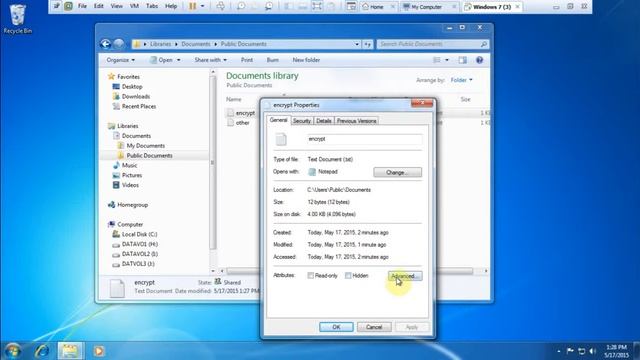This screenshot has height=360, width=640.
Task: Click the manage snapshots icon
Action: click(269, 7)
